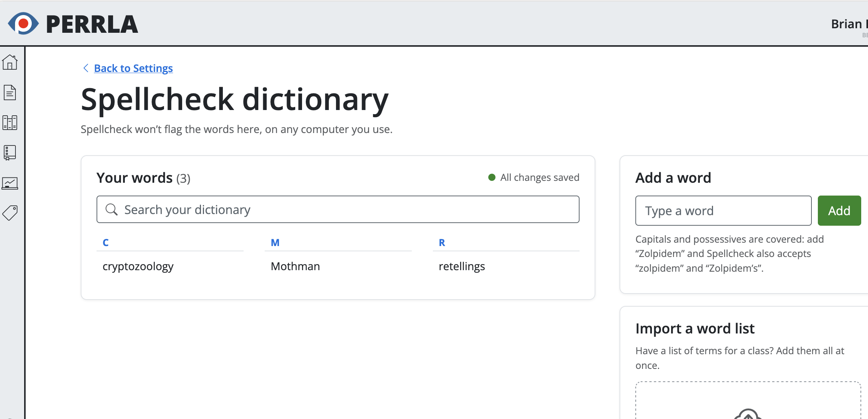Click the magnifier icon in dictionary search
Viewport: 868px width, 419px height.
112,209
